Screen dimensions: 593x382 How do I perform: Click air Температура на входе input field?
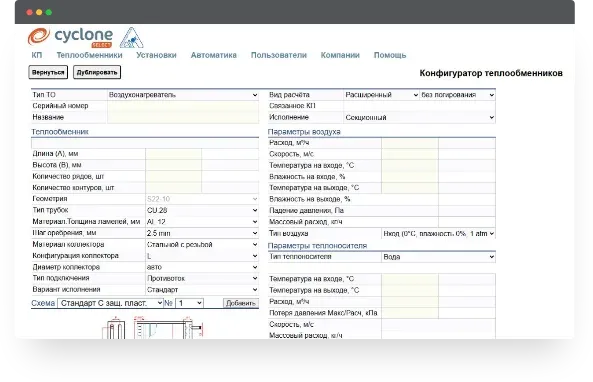[410, 166]
